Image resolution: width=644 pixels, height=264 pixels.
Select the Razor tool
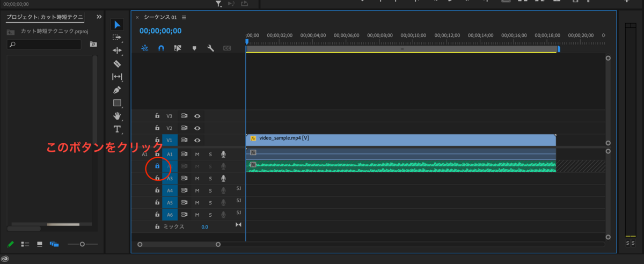pyautogui.click(x=117, y=64)
